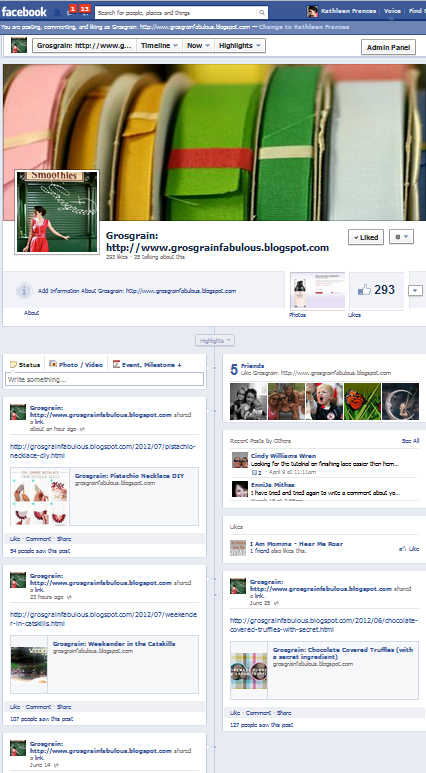Click the Status note icon

tap(13, 365)
